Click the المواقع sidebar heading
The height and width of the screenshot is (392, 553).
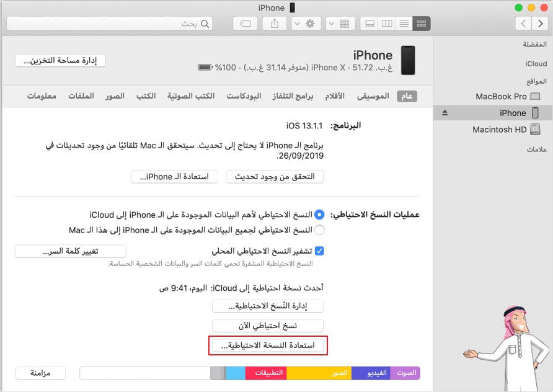pyautogui.click(x=536, y=81)
